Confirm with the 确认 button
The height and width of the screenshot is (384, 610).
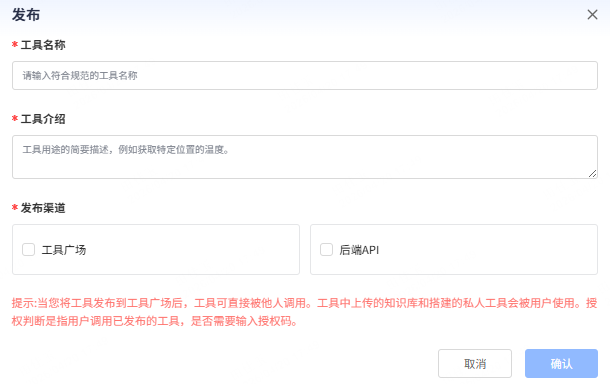[x=561, y=363]
